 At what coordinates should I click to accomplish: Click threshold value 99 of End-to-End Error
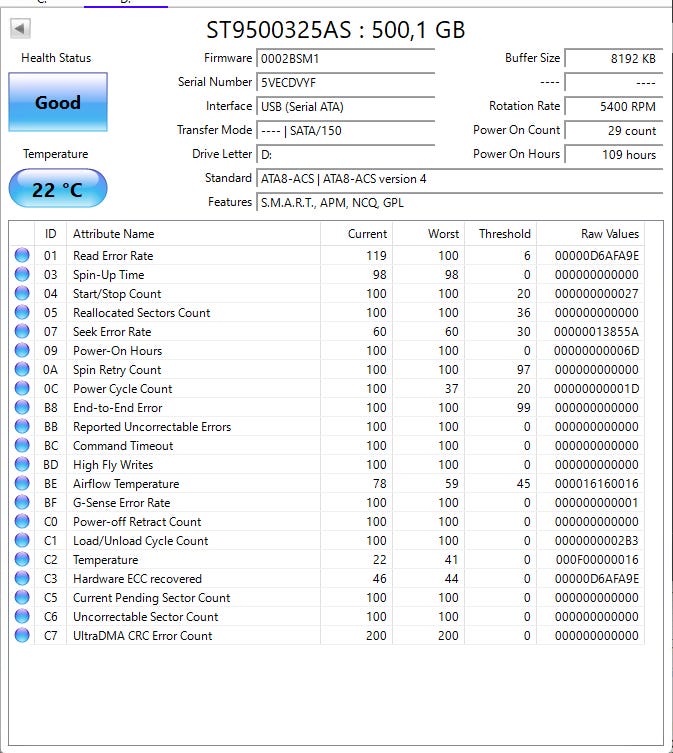click(x=524, y=408)
